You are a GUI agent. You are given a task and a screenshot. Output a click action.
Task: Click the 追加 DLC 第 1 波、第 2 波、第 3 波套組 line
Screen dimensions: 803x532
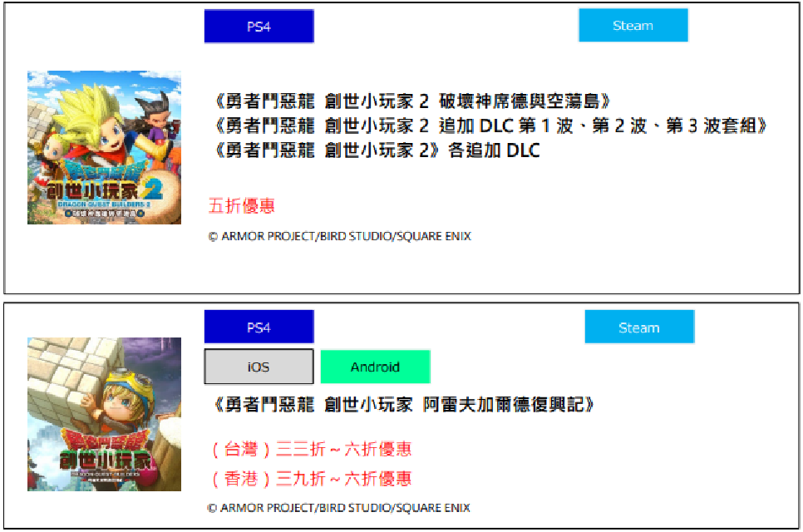490,126
